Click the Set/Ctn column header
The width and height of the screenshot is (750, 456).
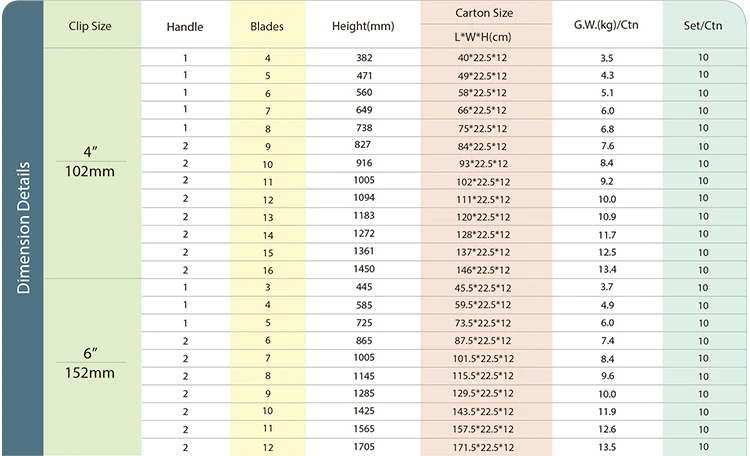[x=703, y=25]
